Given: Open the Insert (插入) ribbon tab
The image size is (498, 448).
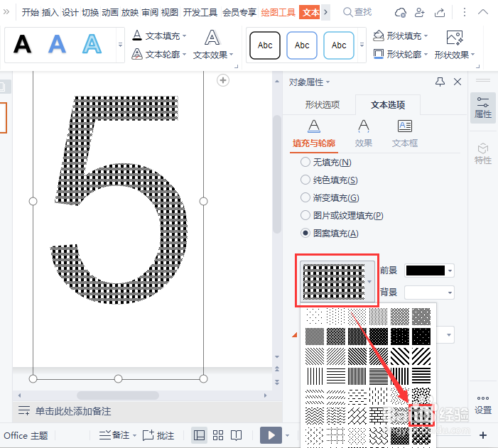Looking at the screenshot, I should 50,12.
